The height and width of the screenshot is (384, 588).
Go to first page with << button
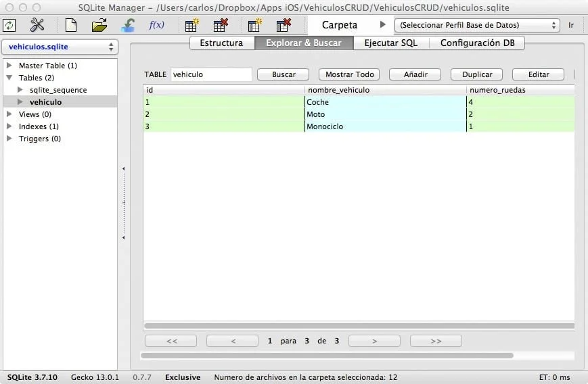[171, 341]
